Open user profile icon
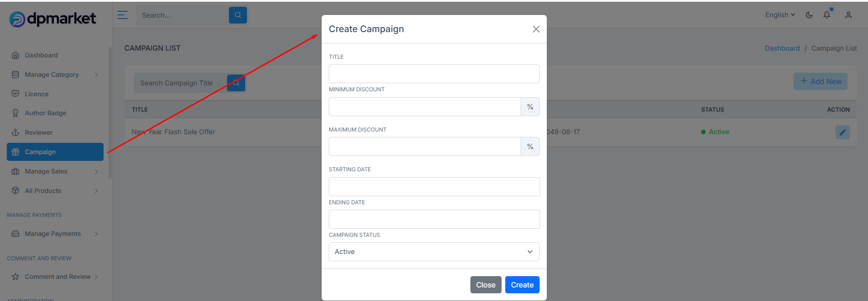Image resolution: width=868 pixels, height=301 pixels. click(x=849, y=15)
